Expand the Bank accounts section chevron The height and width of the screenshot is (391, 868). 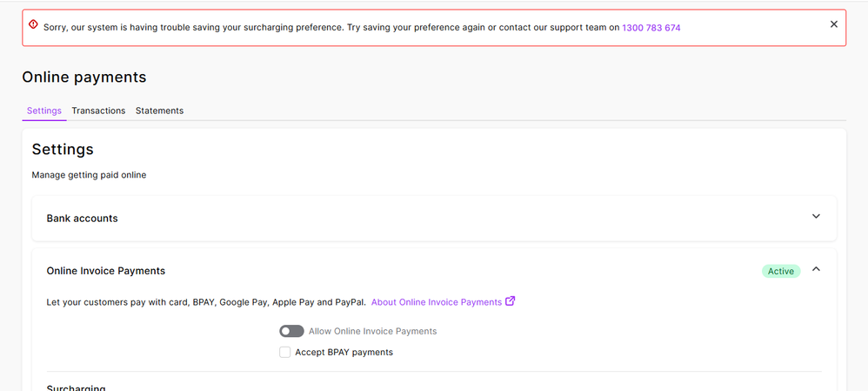coord(815,217)
